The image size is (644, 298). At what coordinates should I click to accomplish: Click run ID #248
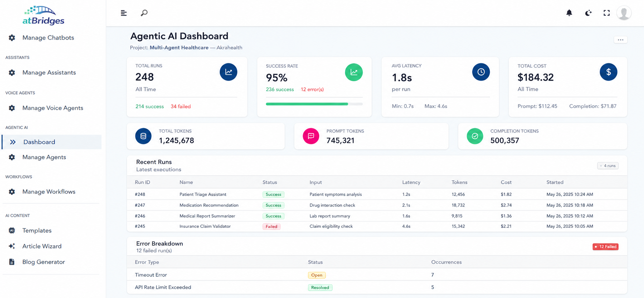pyautogui.click(x=140, y=194)
